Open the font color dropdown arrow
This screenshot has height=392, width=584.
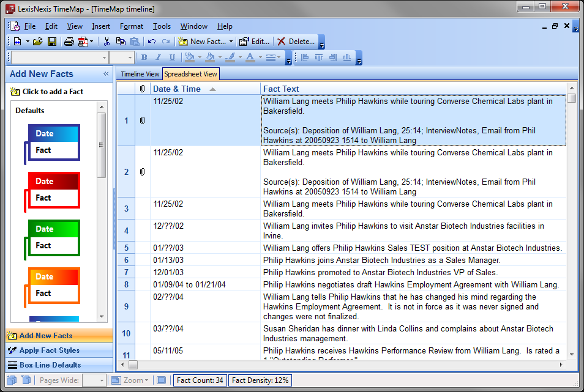(260, 57)
